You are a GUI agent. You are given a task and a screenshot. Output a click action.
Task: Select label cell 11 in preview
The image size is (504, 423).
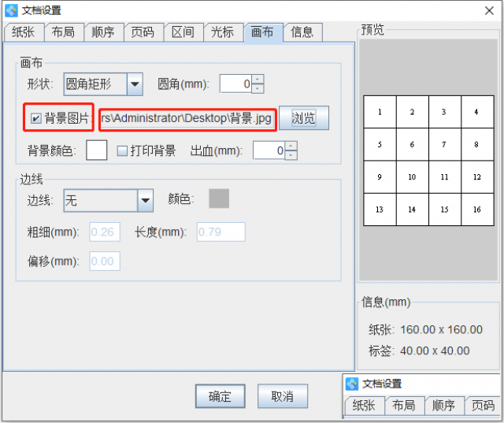pos(445,176)
